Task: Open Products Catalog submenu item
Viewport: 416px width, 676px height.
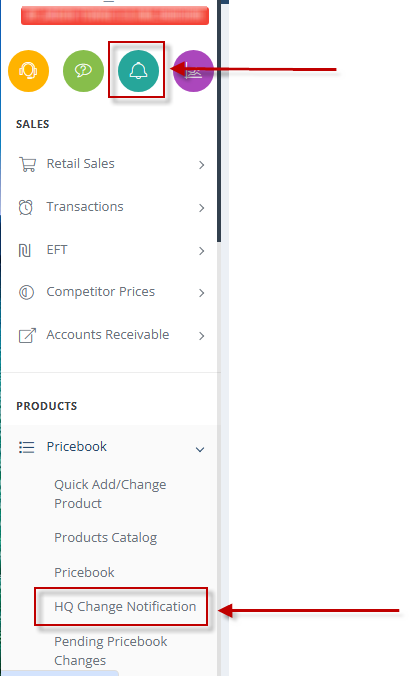Action: [x=106, y=538]
